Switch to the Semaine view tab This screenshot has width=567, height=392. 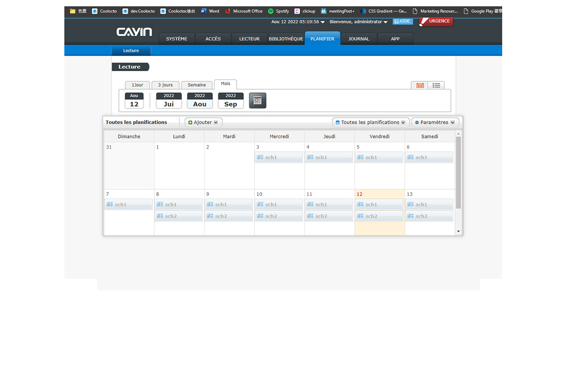point(197,85)
